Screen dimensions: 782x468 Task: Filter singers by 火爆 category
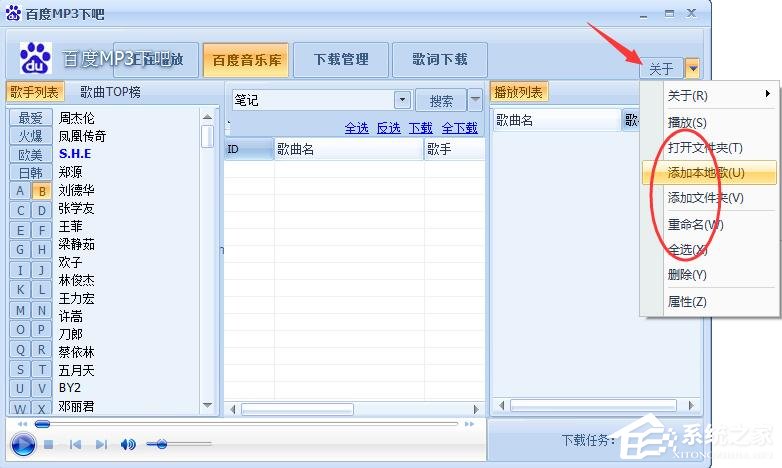tap(30, 136)
